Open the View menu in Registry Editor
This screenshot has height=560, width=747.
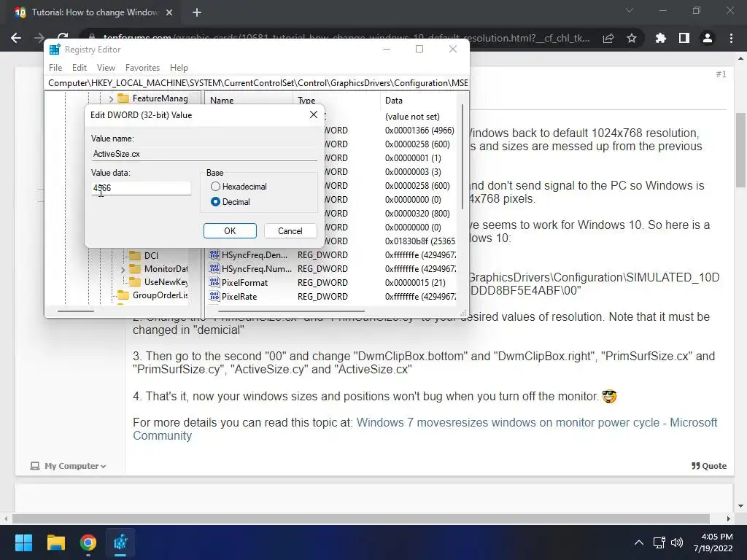click(x=106, y=68)
